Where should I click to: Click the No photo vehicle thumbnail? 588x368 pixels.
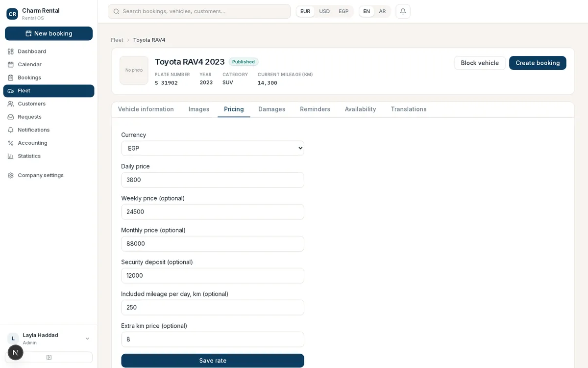pyautogui.click(x=134, y=70)
